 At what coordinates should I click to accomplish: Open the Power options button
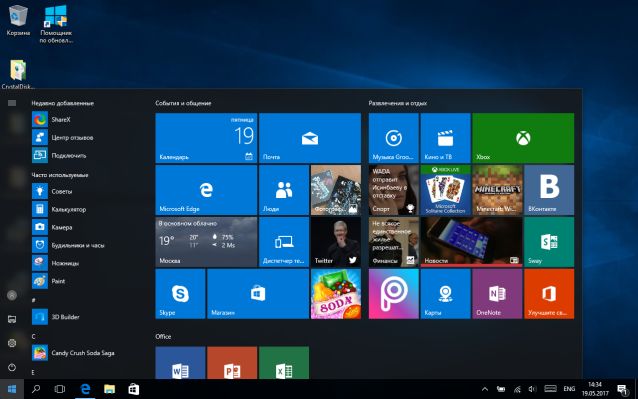(x=12, y=367)
